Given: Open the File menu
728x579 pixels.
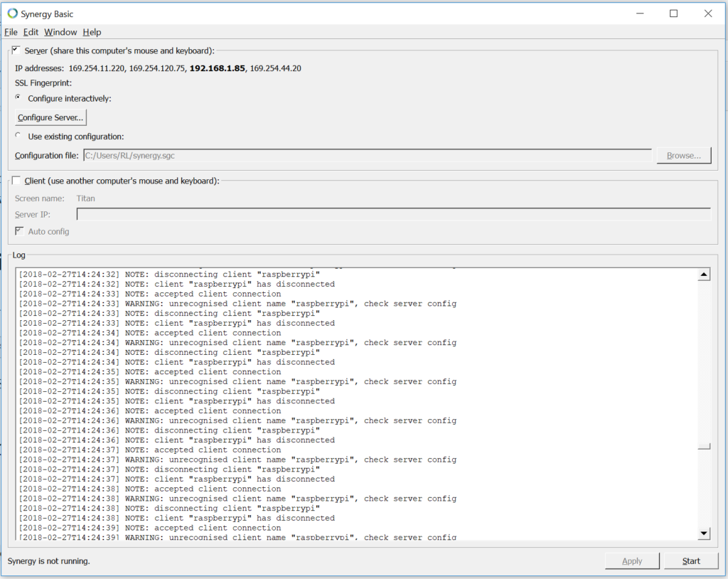Looking at the screenshot, I should tap(11, 32).
